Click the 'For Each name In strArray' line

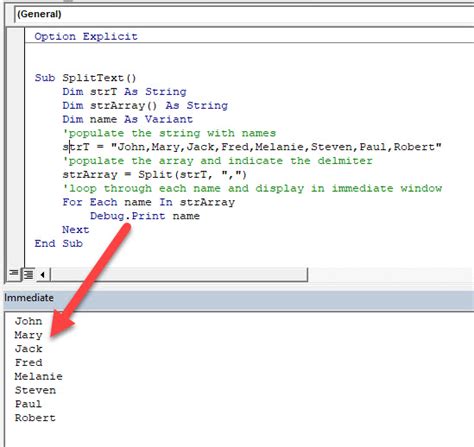[x=148, y=202]
